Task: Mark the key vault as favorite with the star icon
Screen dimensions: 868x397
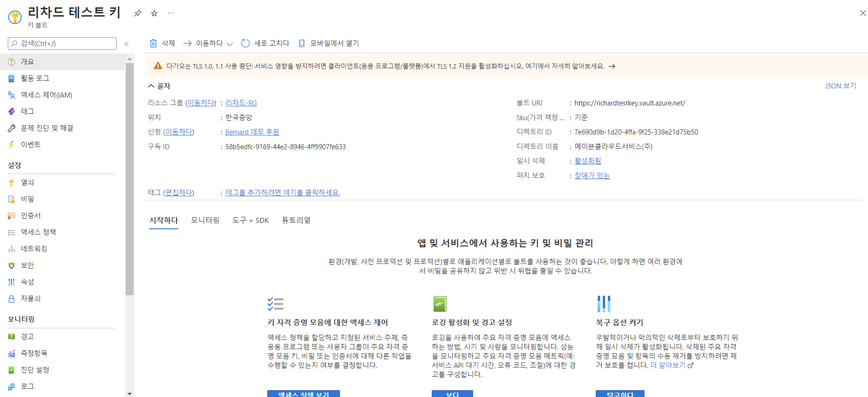Action: [154, 13]
